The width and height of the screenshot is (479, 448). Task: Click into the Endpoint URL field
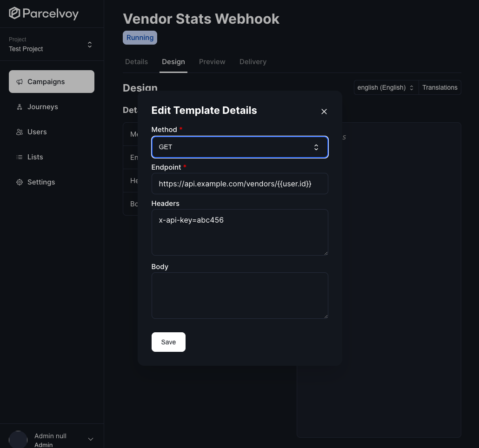[x=239, y=184]
